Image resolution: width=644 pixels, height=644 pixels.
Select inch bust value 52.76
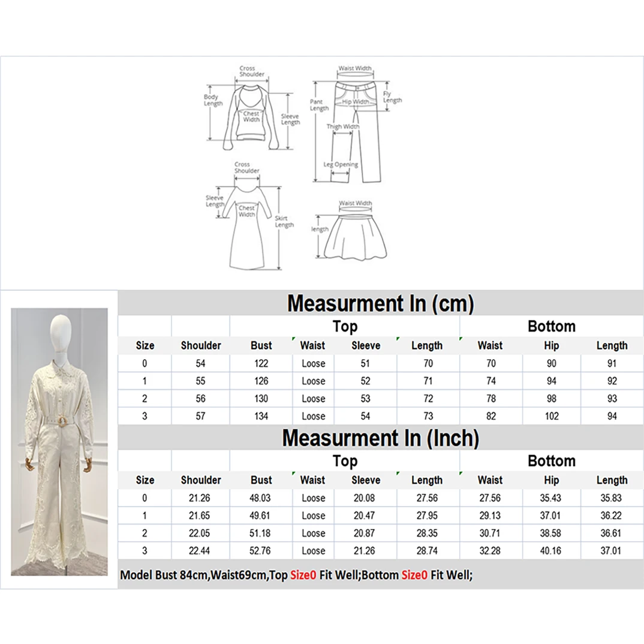260,551
